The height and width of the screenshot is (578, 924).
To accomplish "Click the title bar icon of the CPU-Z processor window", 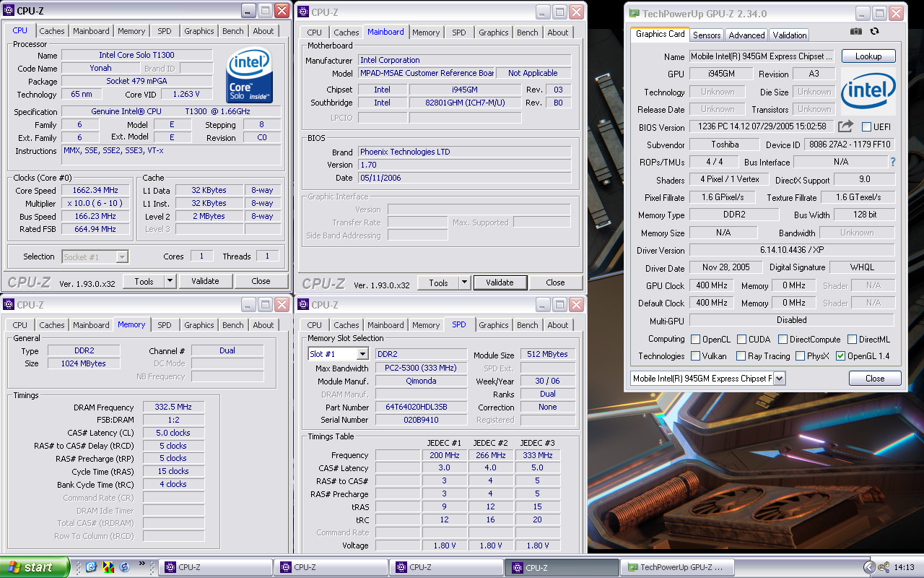I will click(9, 11).
